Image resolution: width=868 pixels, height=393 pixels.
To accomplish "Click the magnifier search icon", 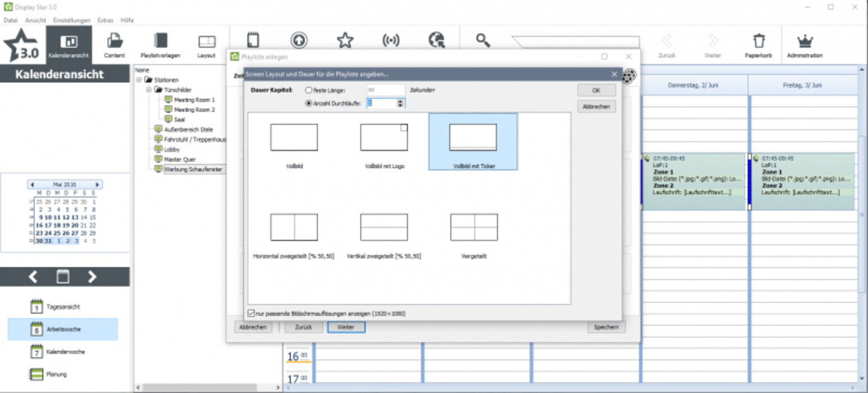I will (x=483, y=40).
